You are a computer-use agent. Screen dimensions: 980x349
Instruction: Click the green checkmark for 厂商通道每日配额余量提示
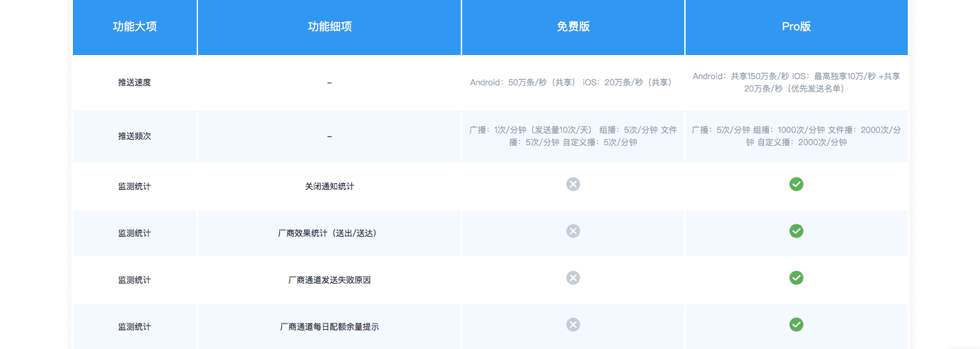(x=796, y=324)
